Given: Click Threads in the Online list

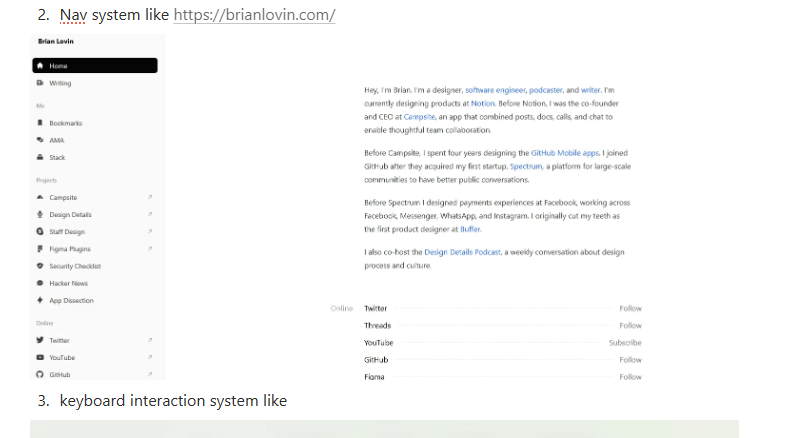Looking at the screenshot, I should tap(377, 325).
